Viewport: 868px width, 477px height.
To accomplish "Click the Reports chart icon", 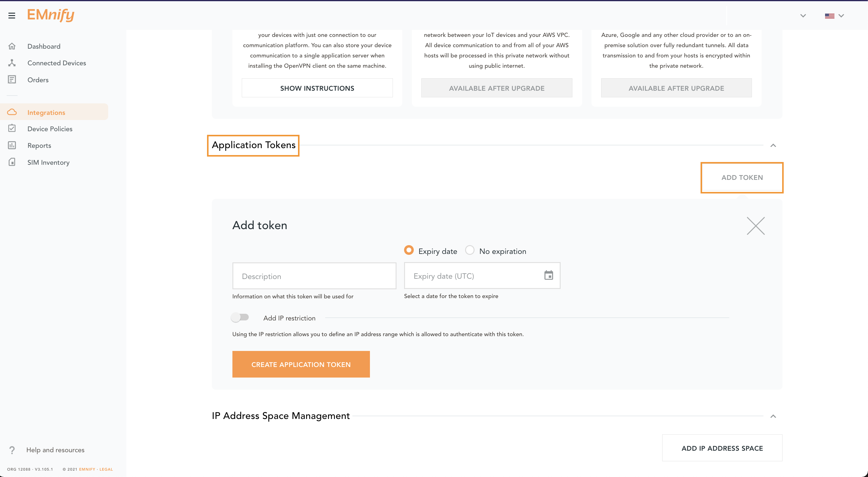I will coord(12,145).
